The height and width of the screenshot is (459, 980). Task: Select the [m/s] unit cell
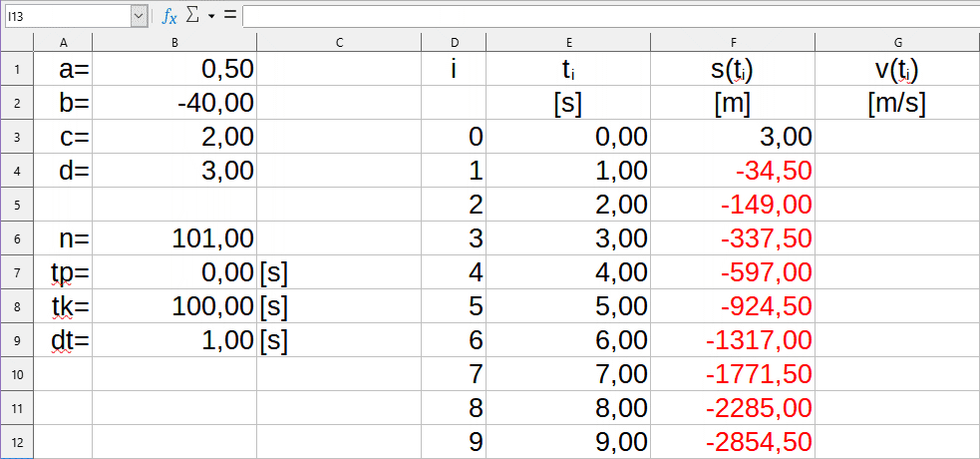pos(897,103)
